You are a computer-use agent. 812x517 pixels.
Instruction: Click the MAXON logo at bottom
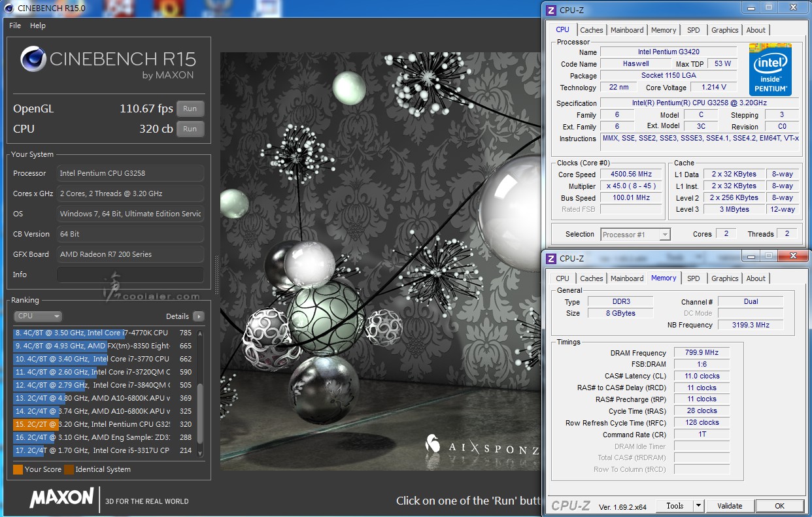61,498
